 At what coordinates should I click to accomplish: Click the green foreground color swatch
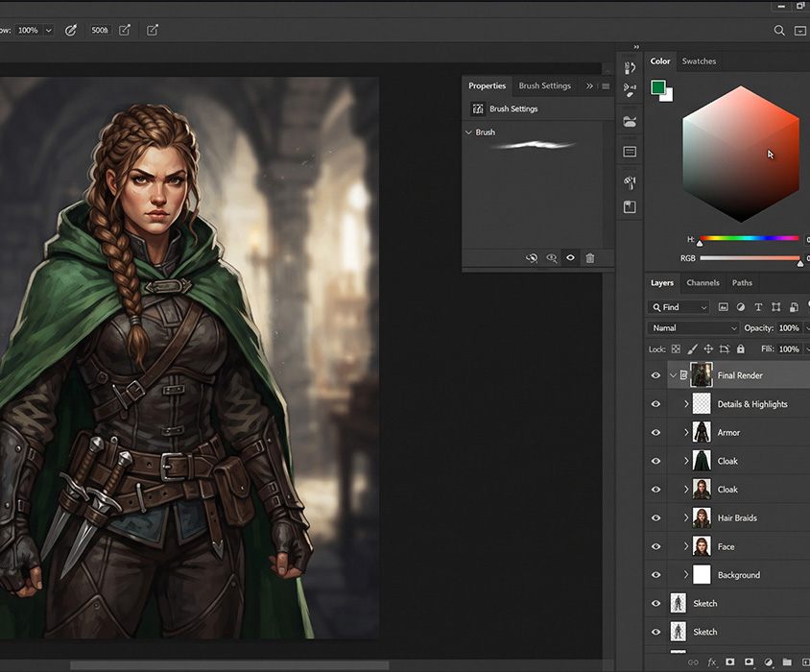tap(657, 87)
